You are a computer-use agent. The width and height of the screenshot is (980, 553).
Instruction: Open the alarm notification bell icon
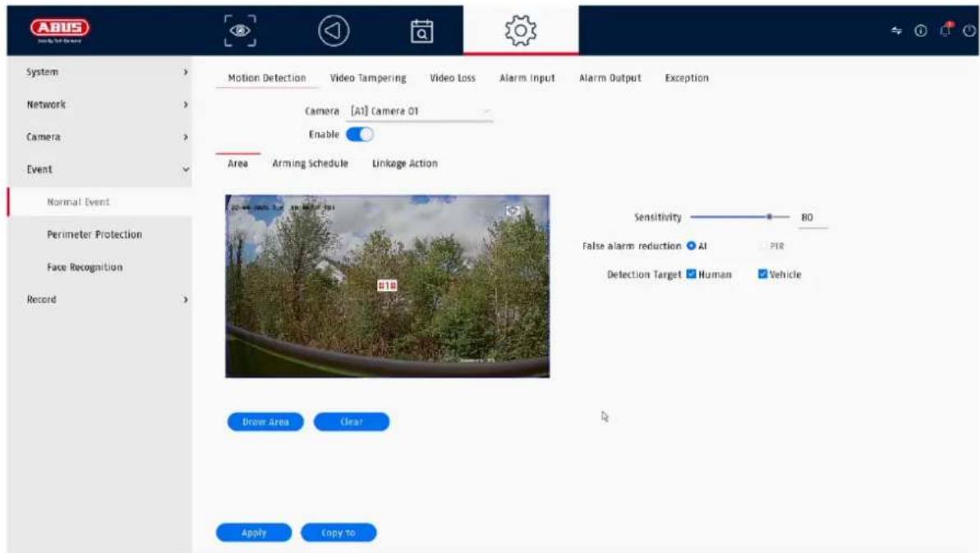click(x=945, y=30)
